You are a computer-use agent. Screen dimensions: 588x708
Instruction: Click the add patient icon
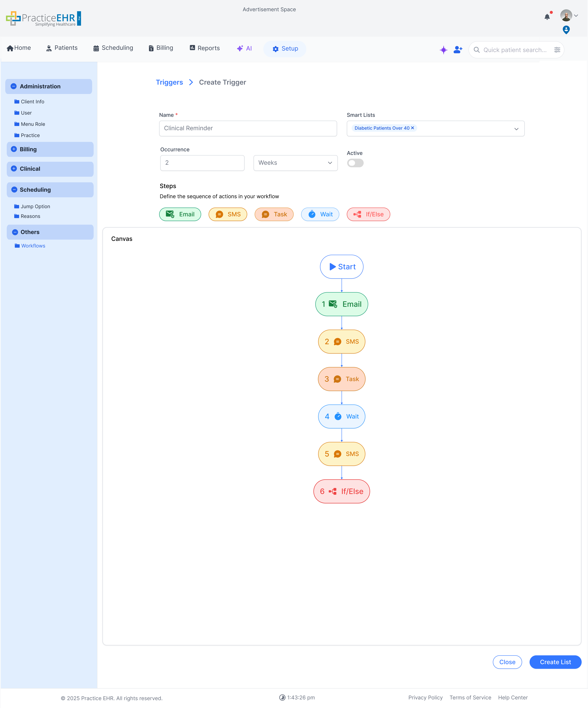[458, 50]
